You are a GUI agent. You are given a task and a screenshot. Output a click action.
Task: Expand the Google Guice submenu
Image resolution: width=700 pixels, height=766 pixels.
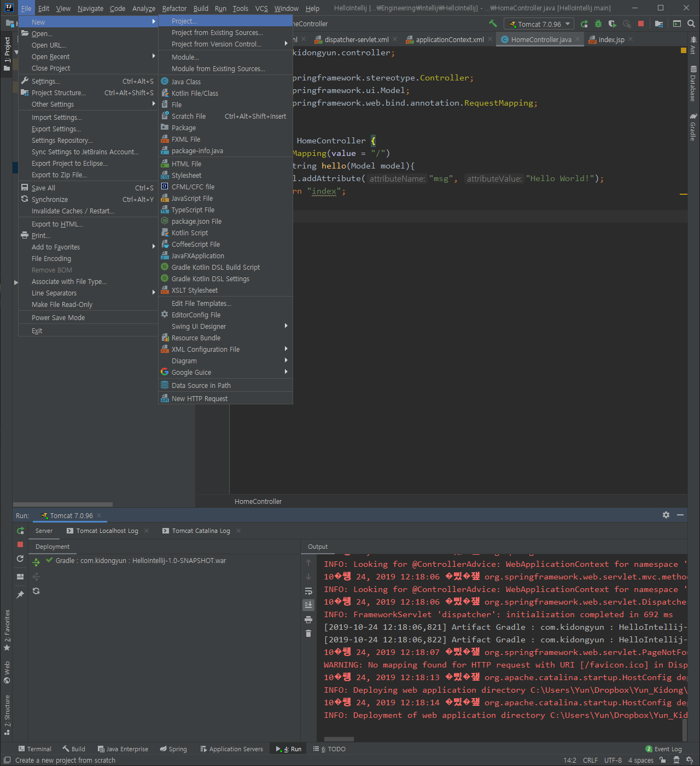pos(225,372)
